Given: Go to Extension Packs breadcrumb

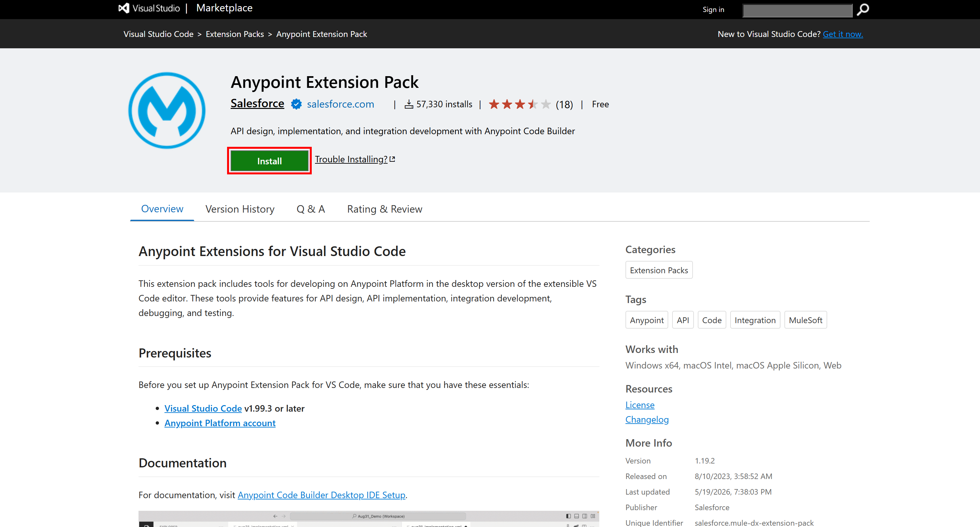Looking at the screenshot, I should click(235, 34).
